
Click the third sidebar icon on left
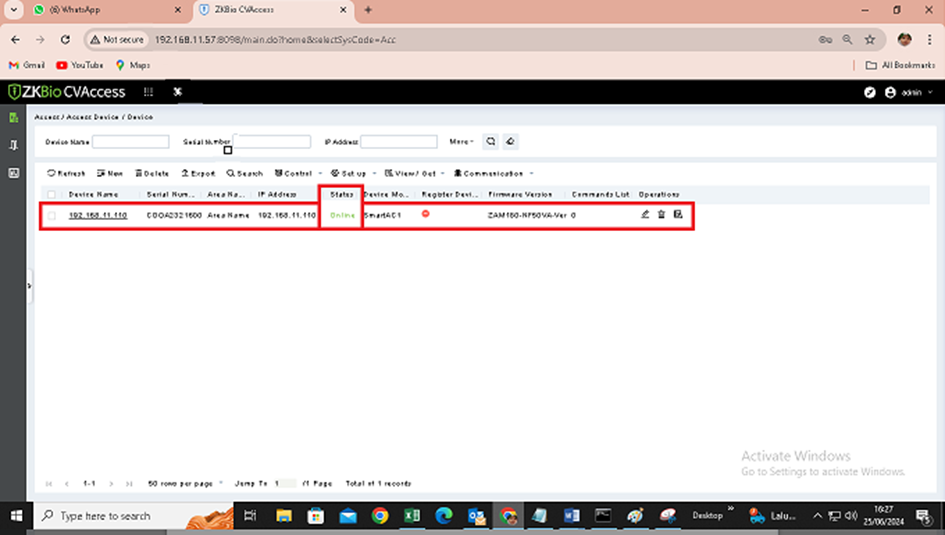(14, 173)
